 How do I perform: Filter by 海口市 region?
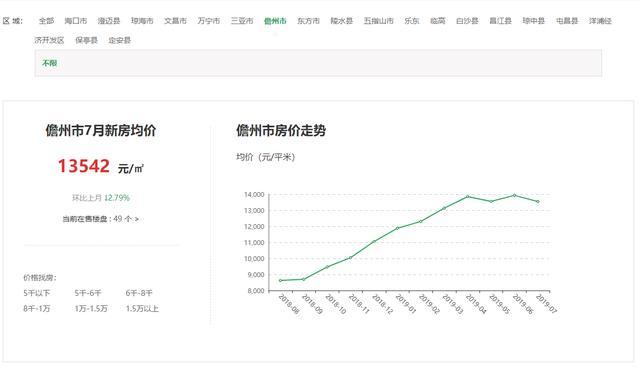coord(76,21)
